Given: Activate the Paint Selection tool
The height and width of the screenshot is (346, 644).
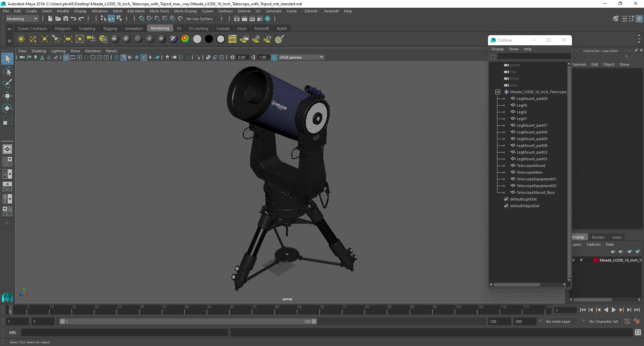Looking at the screenshot, I should point(7,84).
